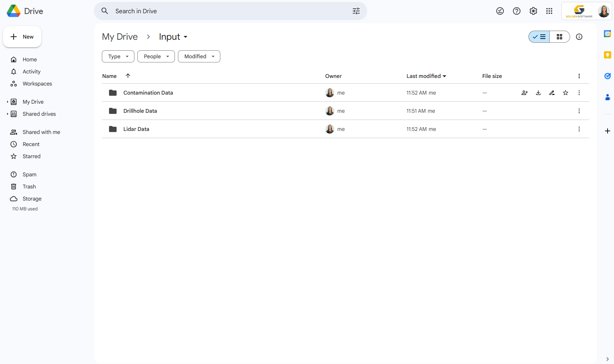Open the Modified filter dropdown
This screenshot has width=614, height=364.
[x=199, y=56]
